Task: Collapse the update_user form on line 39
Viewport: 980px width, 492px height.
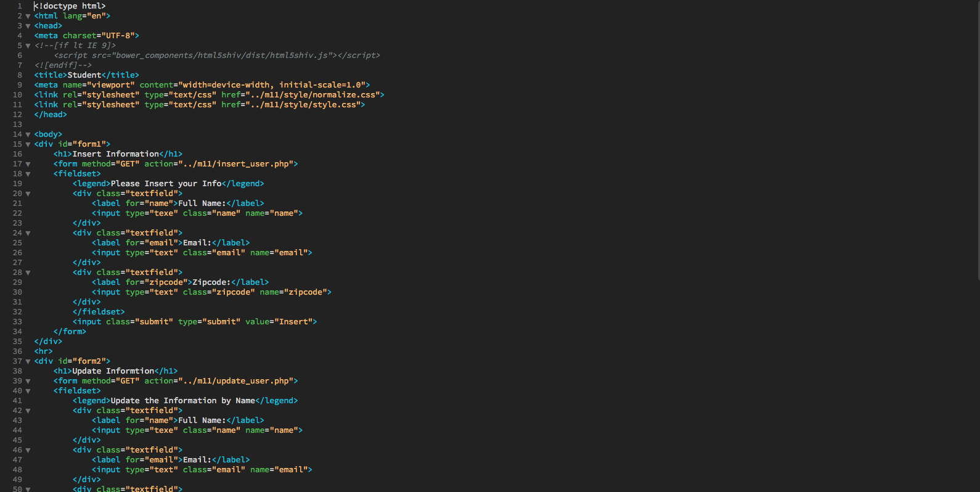Action: point(28,381)
